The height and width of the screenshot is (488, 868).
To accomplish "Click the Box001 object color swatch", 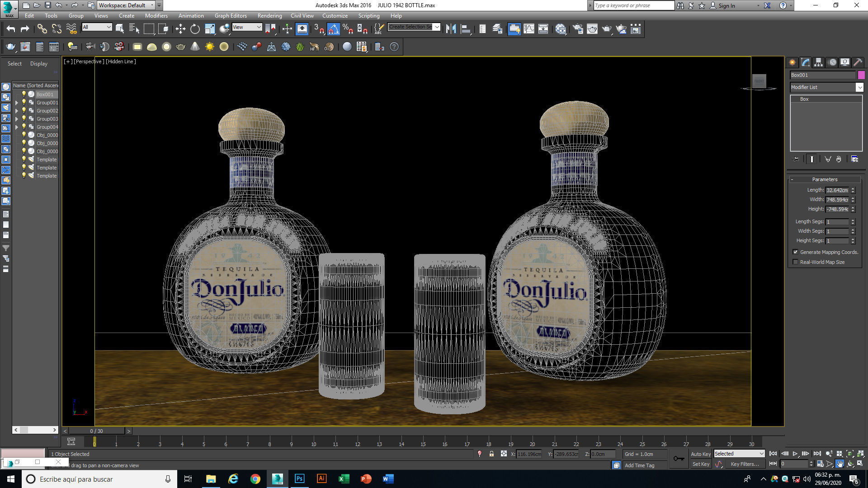I will [x=861, y=75].
